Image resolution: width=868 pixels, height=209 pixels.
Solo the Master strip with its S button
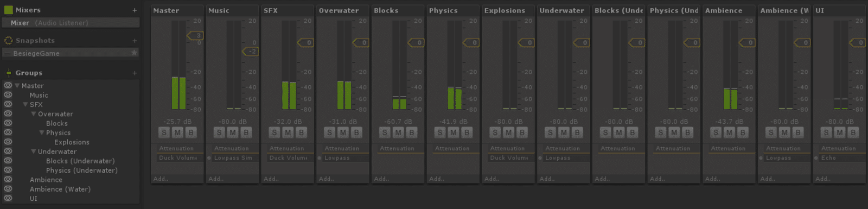pyautogui.click(x=164, y=132)
